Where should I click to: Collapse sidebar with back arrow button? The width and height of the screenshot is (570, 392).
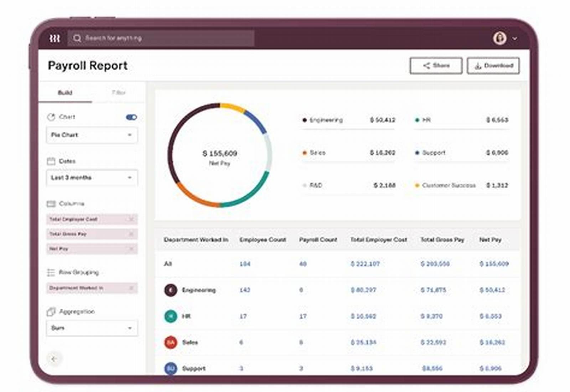point(54,359)
